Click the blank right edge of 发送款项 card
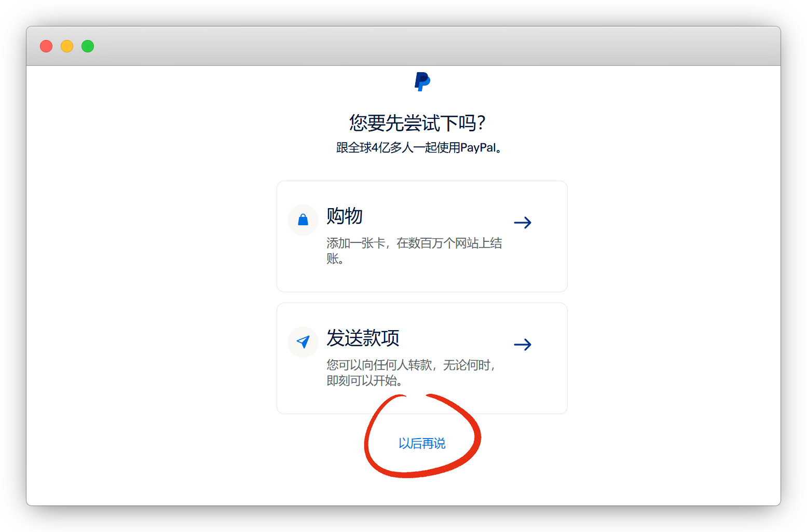The width and height of the screenshot is (807, 532). pos(553,374)
